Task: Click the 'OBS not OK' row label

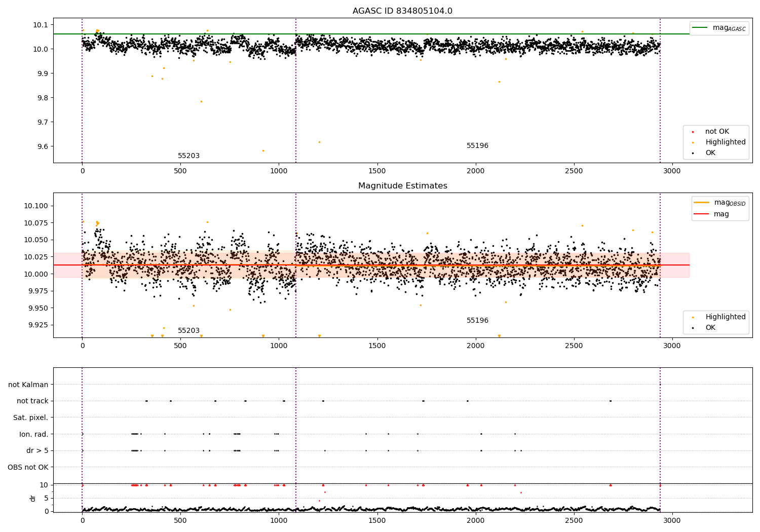Action: 28,468
